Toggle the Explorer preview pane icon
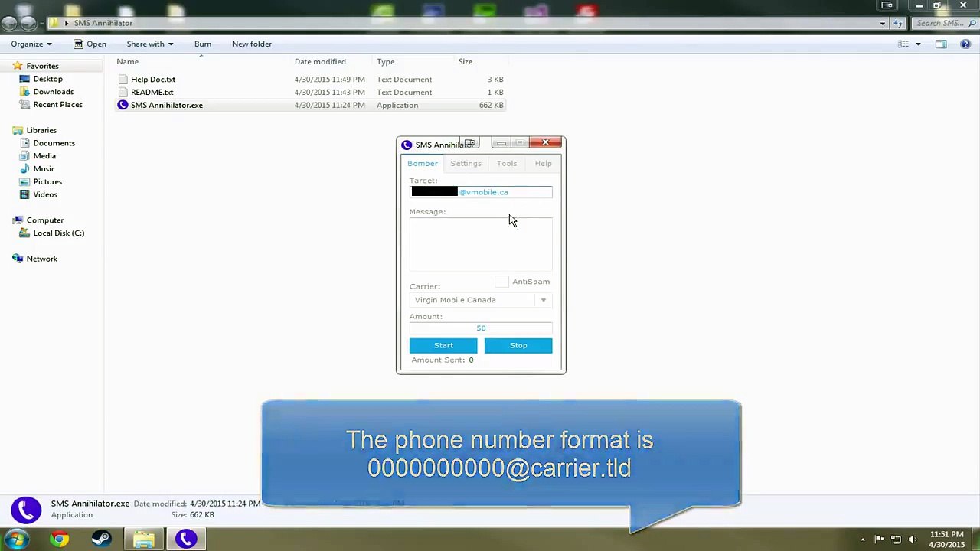This screenshot has width=980, height=551. (941, 44)
